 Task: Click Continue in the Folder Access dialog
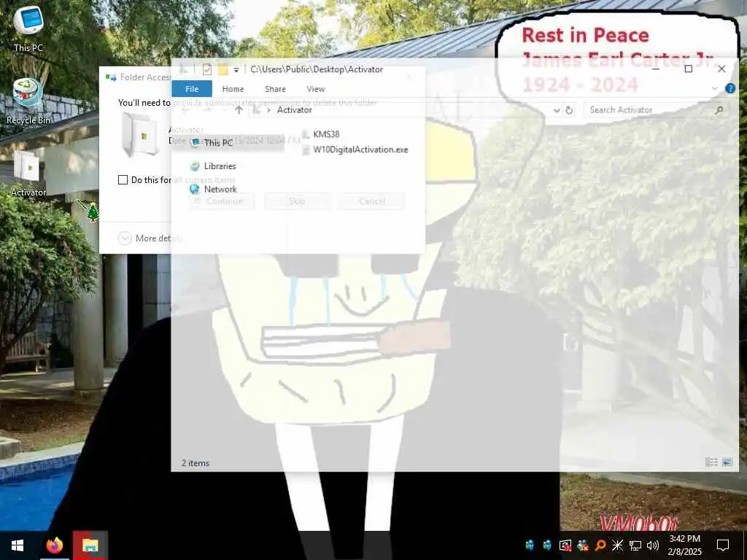222,201
